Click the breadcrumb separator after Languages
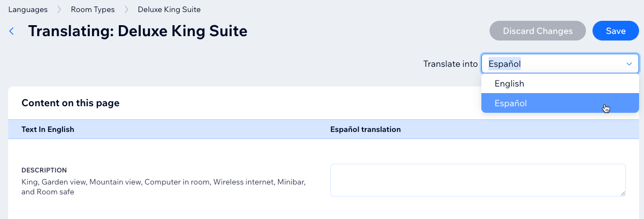The height and width of the screenshot is (219, 644). pyautogui.click(x=60, y=9)
